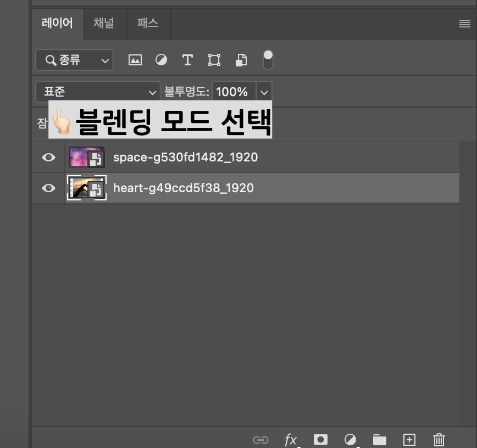Filter layers by pixel layers

(135, 60)
